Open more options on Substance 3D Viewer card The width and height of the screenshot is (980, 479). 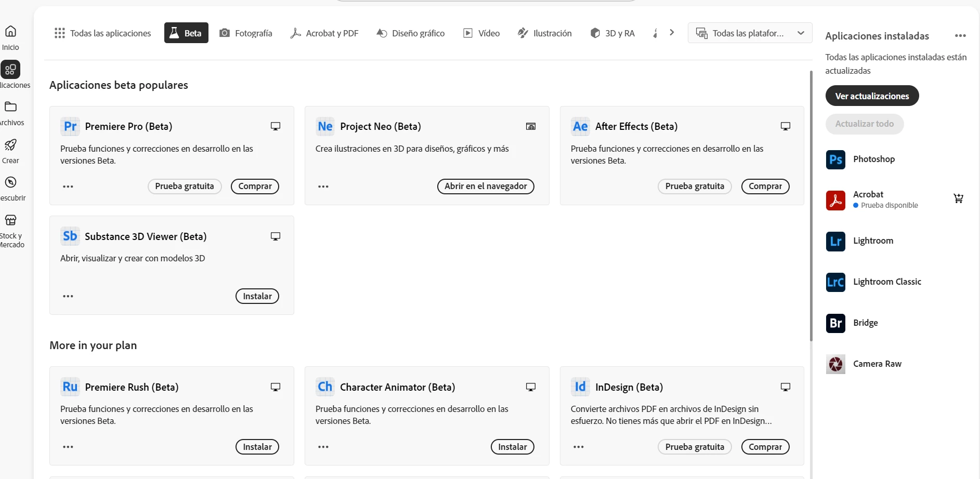point(68,296)
